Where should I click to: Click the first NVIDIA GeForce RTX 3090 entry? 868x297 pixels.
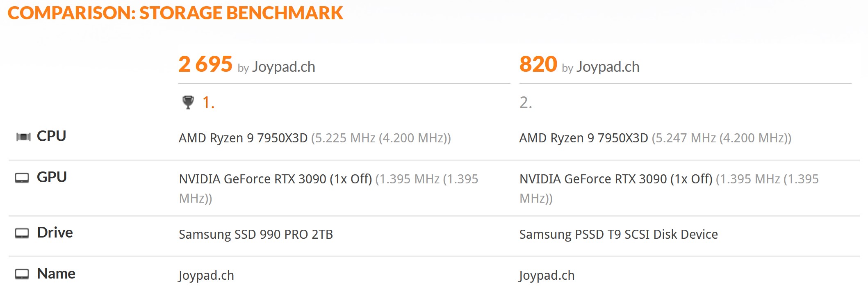click(276, 179)
